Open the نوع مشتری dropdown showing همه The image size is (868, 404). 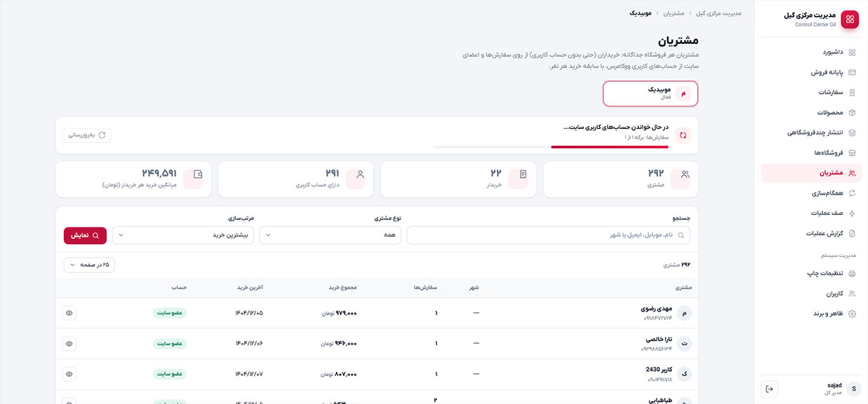point(330,235)
